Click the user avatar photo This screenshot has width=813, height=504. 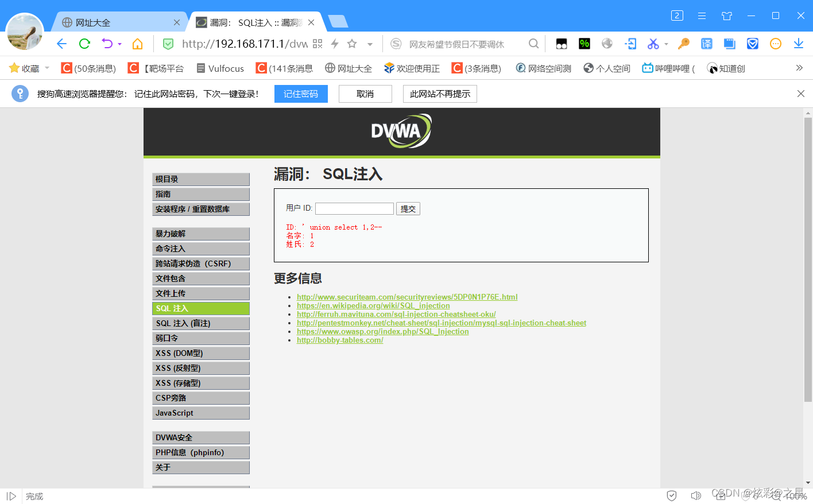pyautogui.click(x=25, y=32)
